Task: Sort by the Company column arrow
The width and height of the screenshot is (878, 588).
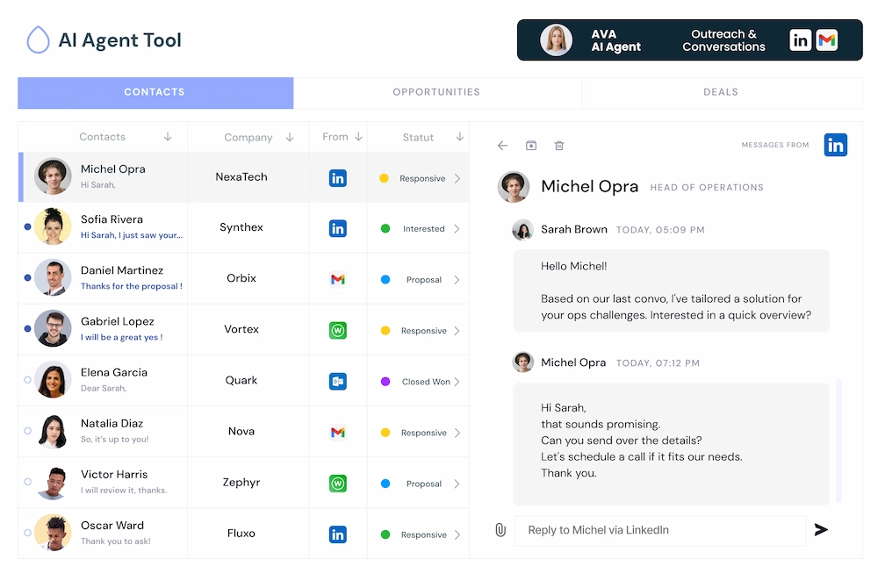Action: click(290, 137)
